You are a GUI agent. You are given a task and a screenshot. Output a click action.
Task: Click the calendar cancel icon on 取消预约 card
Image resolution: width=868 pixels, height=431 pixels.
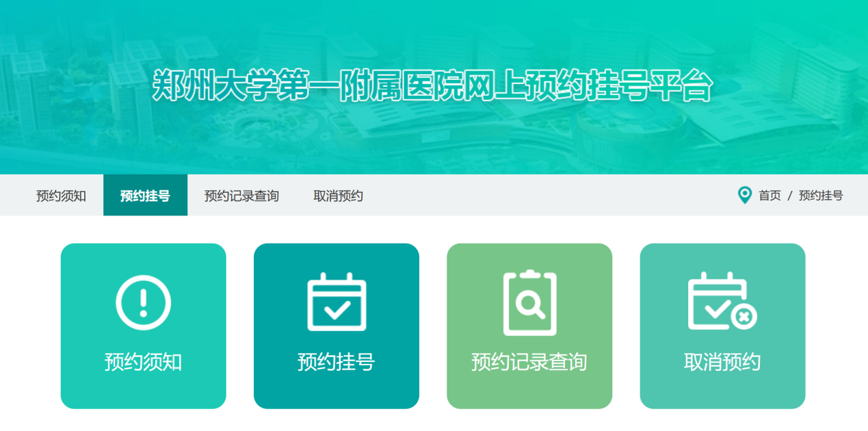click(x=722, y=301)
